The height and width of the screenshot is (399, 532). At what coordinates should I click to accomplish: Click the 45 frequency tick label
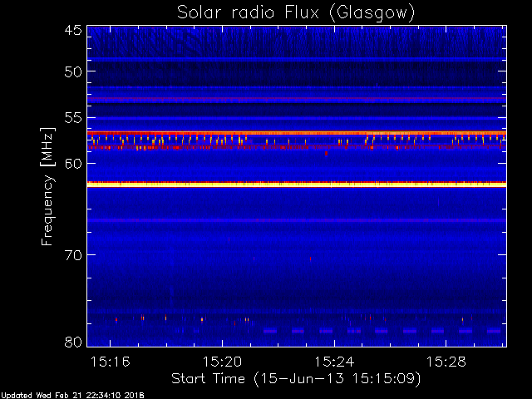(x=73, y=30)
